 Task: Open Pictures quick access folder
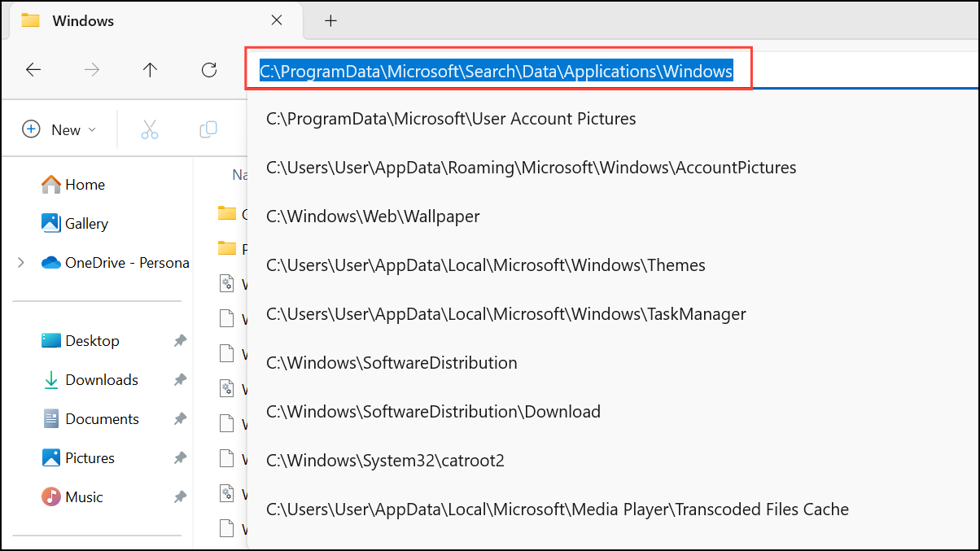click(x=78, y=458)
